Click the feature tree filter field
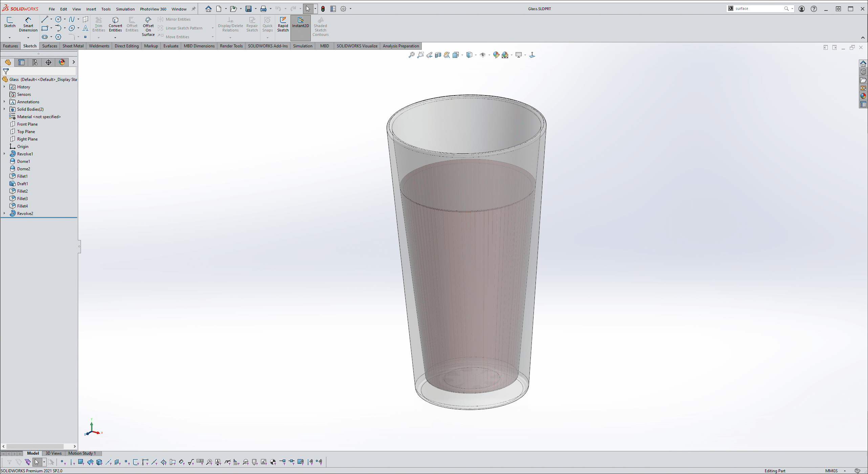 pos(39,71)
